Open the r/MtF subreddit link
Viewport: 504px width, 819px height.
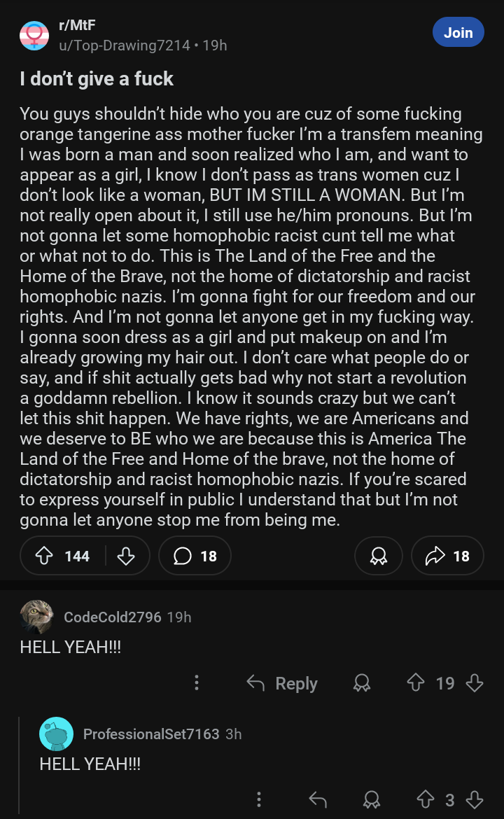pos(78,25)
